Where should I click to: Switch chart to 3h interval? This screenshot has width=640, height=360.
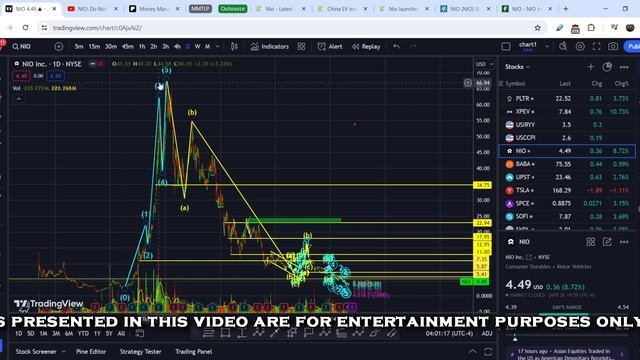(166, 47)
